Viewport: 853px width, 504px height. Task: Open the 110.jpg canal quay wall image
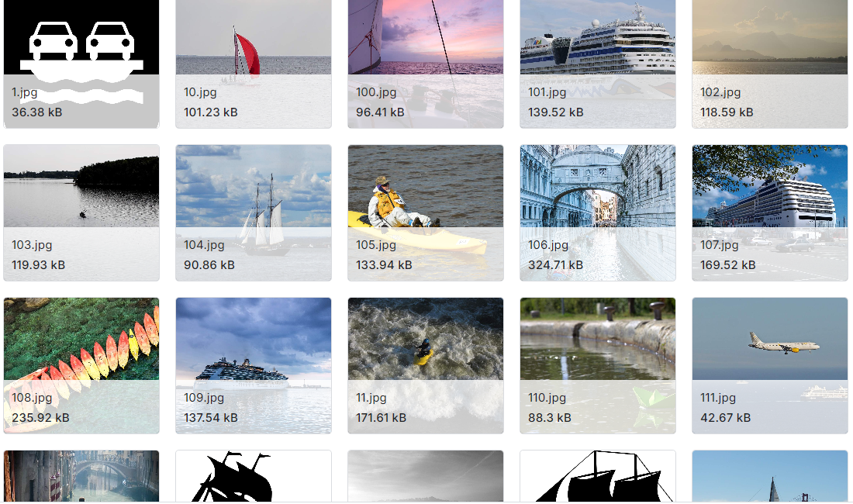[x=598, y=365]
